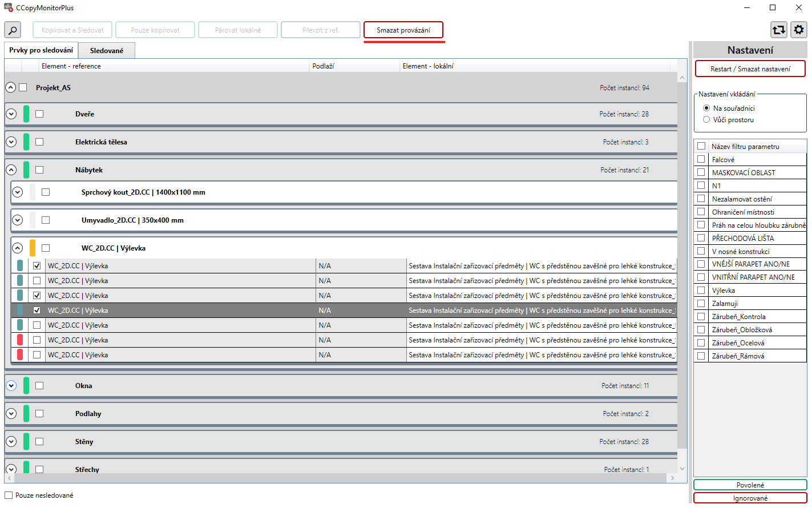Check the MASKOVACÍ OBLAST filter checkbox
The height and width of the screenshot is (508, 812).
tap(701, 172)
